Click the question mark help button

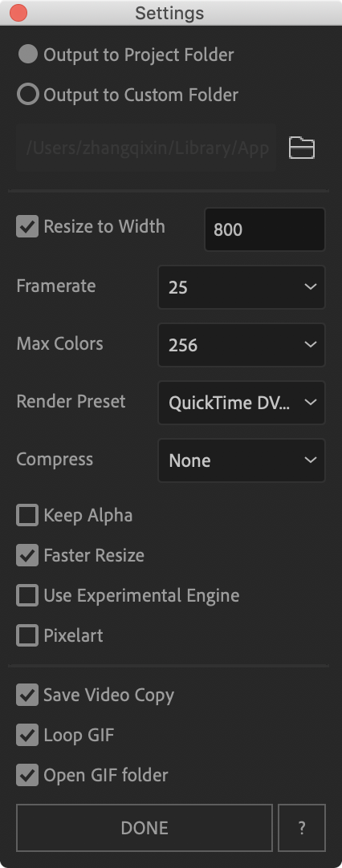click(x=302, y=828)
